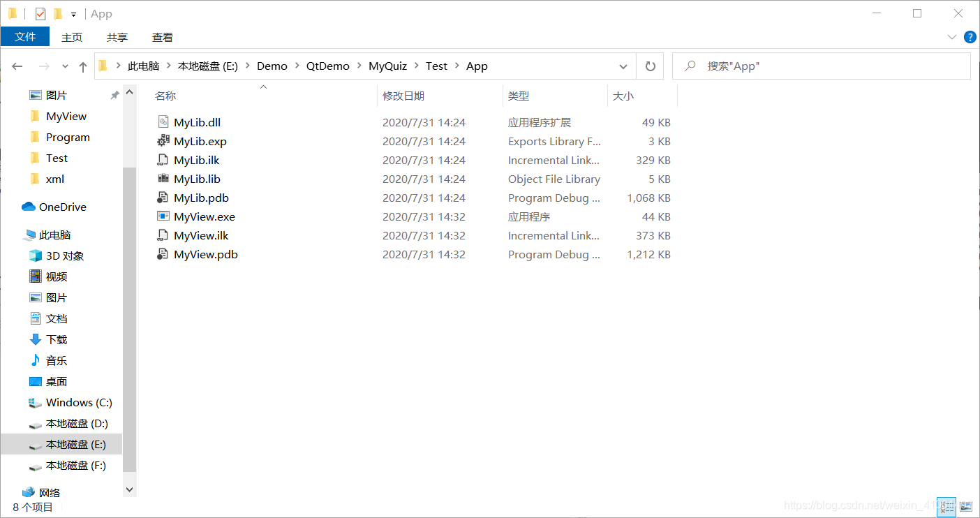Image resolution: width=980 pixels, height=518 pixels.
Task: Open 此电脑 in navigation pane
Action: point(47,235)
